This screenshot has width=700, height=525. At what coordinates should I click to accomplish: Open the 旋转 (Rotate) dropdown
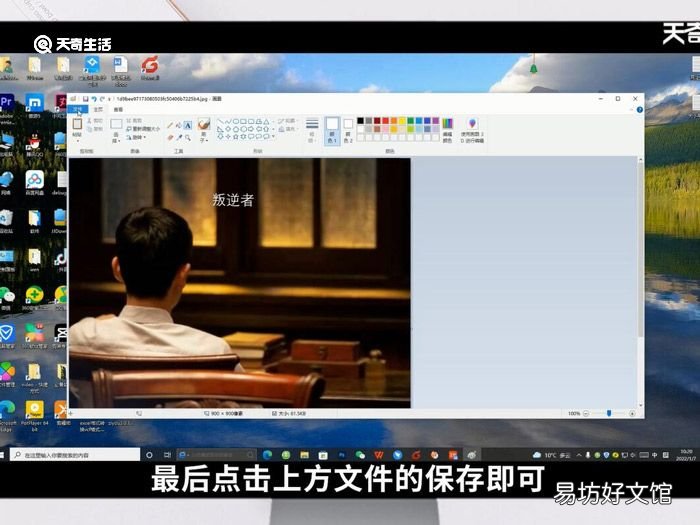[136, 138]
